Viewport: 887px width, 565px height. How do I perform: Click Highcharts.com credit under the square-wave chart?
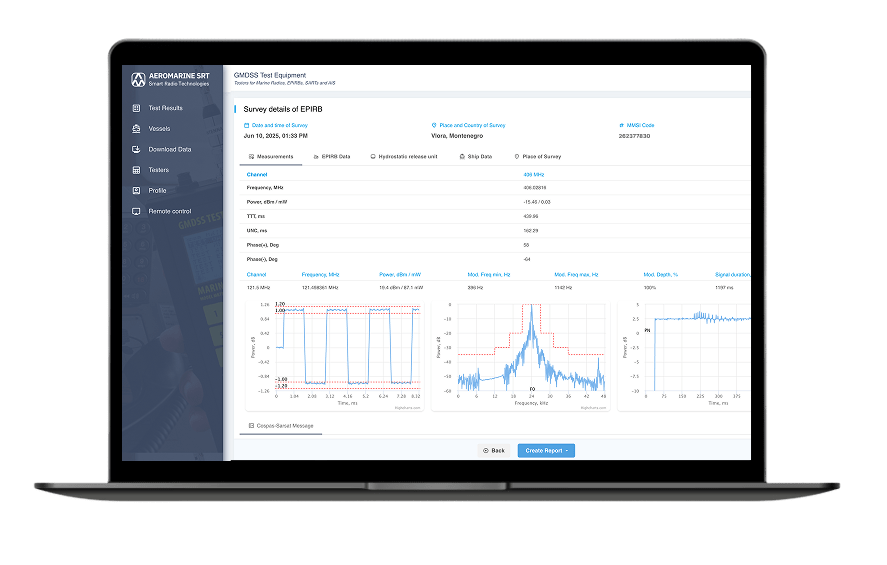[407, 407]
